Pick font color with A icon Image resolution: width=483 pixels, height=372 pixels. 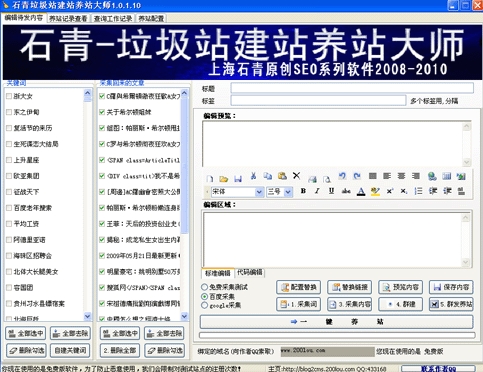click(x=361, y=191)
